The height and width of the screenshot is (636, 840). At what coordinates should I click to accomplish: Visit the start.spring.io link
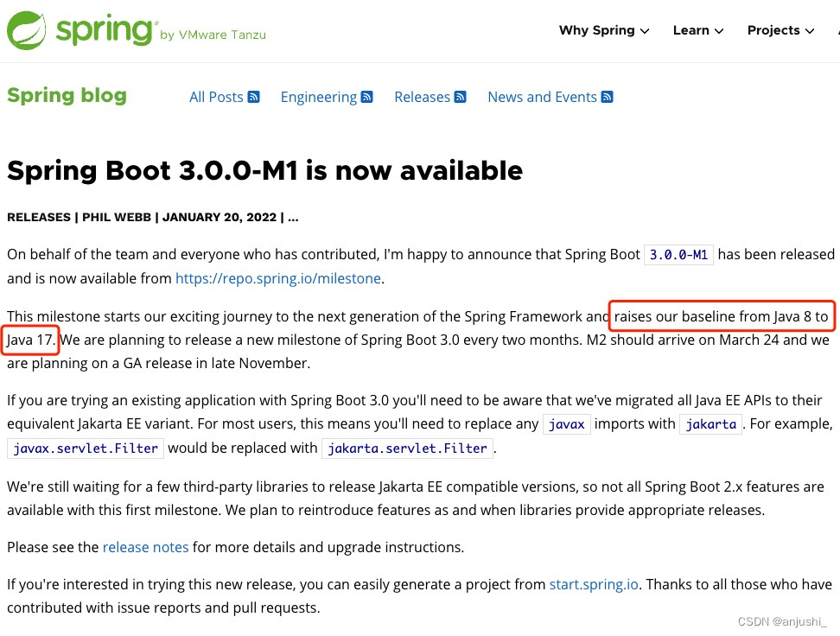(x=594, y=584)
